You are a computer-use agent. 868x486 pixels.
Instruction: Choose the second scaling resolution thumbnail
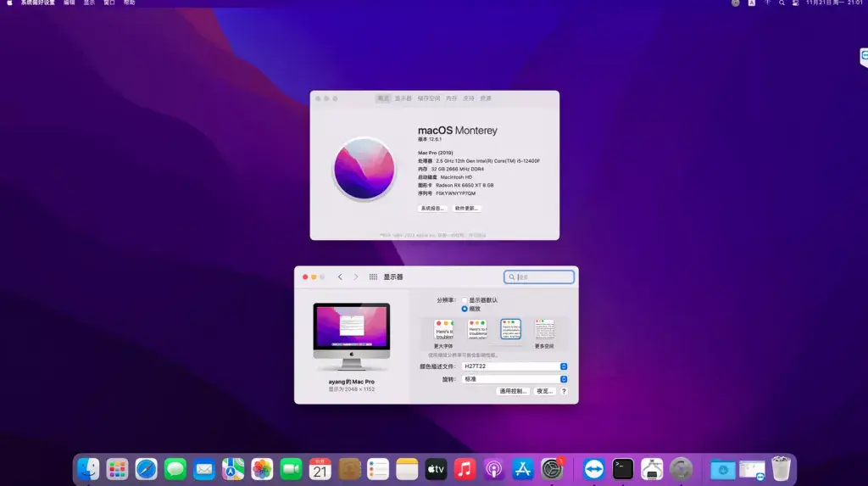tap(477, 329)
